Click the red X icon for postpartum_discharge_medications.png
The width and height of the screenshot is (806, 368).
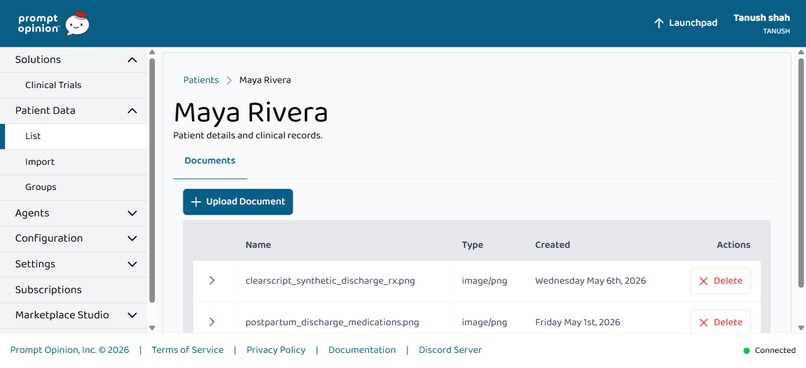704,323
